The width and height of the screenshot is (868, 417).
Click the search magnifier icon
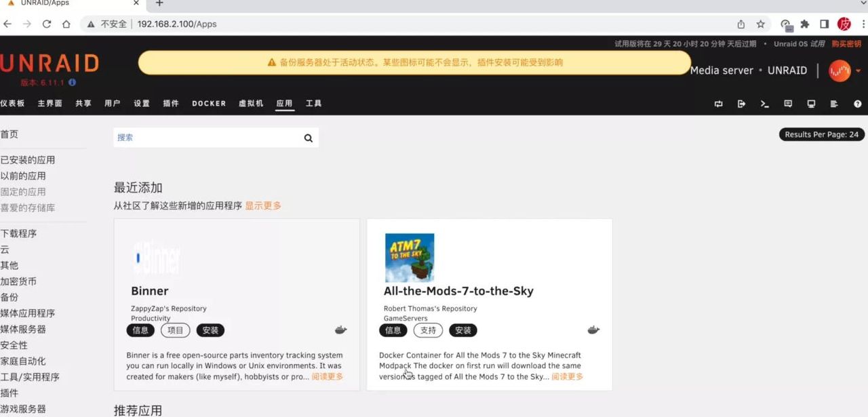(309, 138)
